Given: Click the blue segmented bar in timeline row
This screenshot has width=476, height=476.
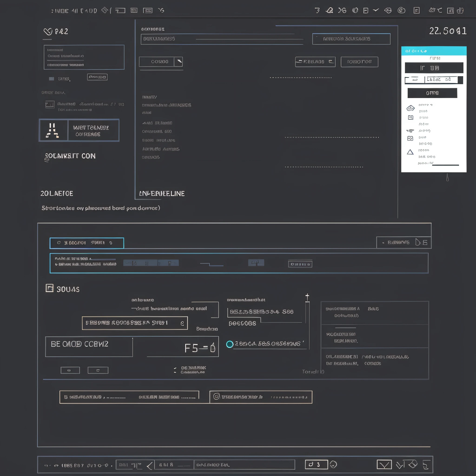Looking at the screenshot, I should [151, 263].
